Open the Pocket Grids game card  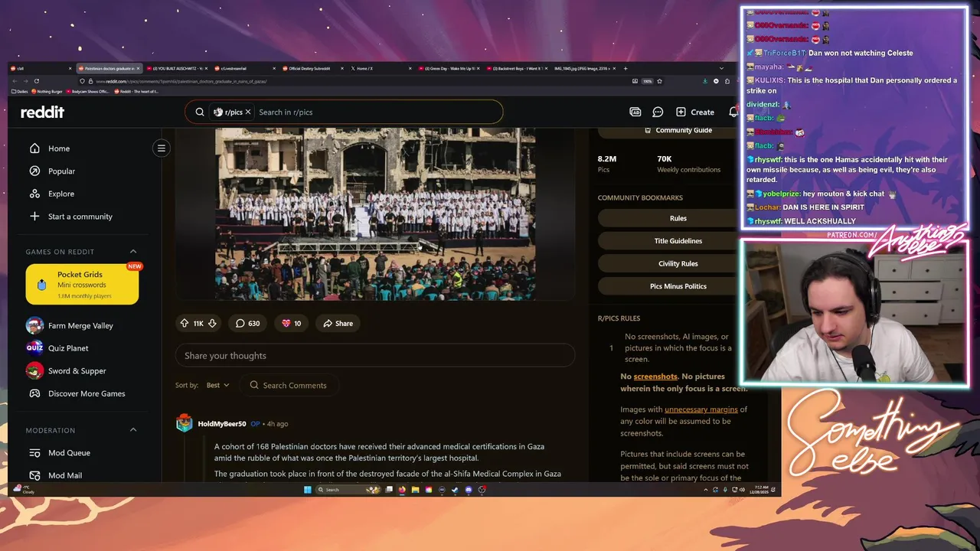82,284
